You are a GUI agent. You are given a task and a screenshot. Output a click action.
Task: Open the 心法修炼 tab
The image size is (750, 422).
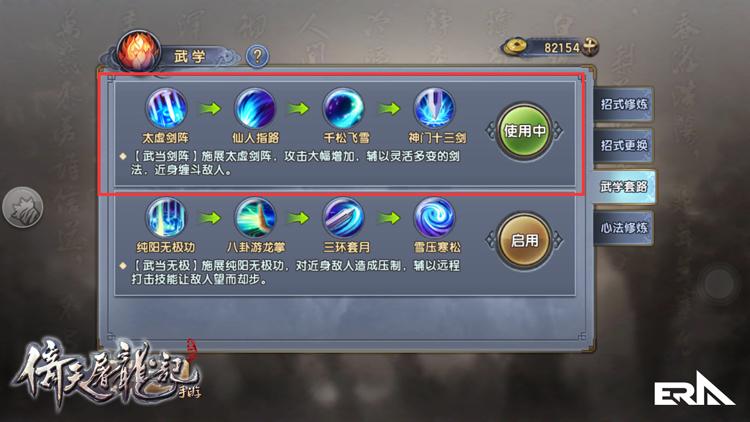tap(623, 228)
